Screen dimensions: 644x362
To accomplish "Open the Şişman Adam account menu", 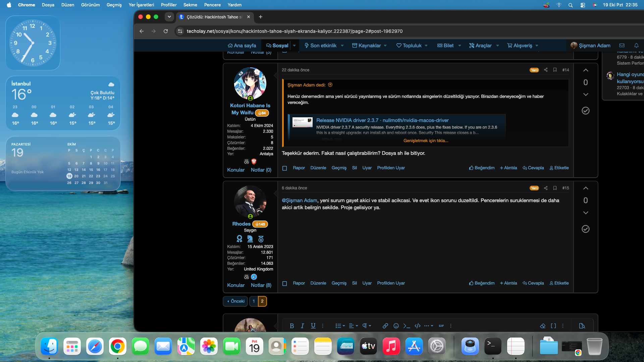I will [590, 46].
